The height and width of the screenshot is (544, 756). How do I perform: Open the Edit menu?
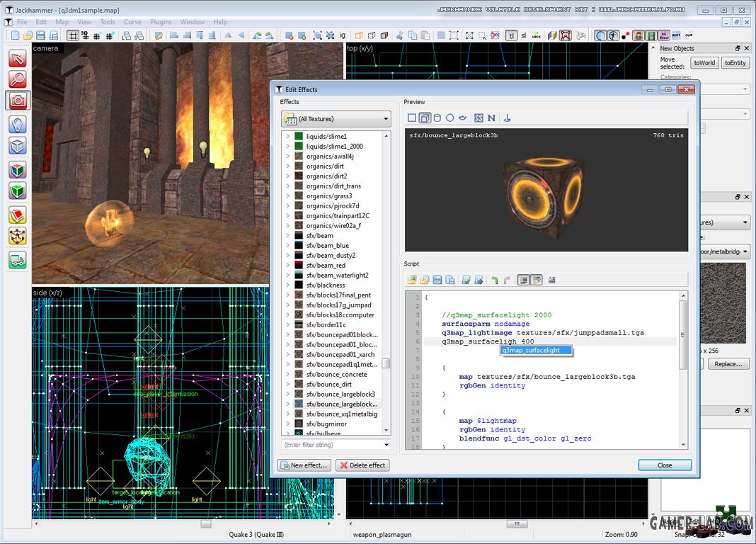click(x=41, y=22)
